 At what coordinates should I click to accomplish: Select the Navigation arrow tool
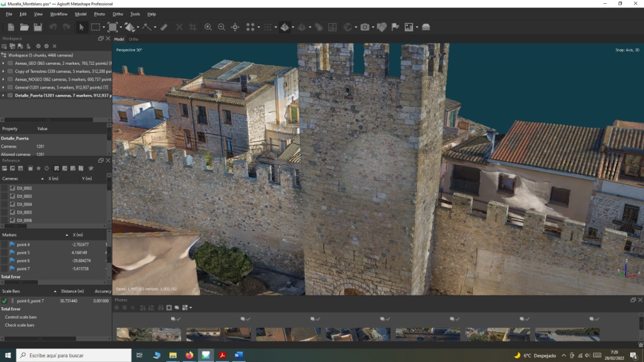click(x=81, y=27)
